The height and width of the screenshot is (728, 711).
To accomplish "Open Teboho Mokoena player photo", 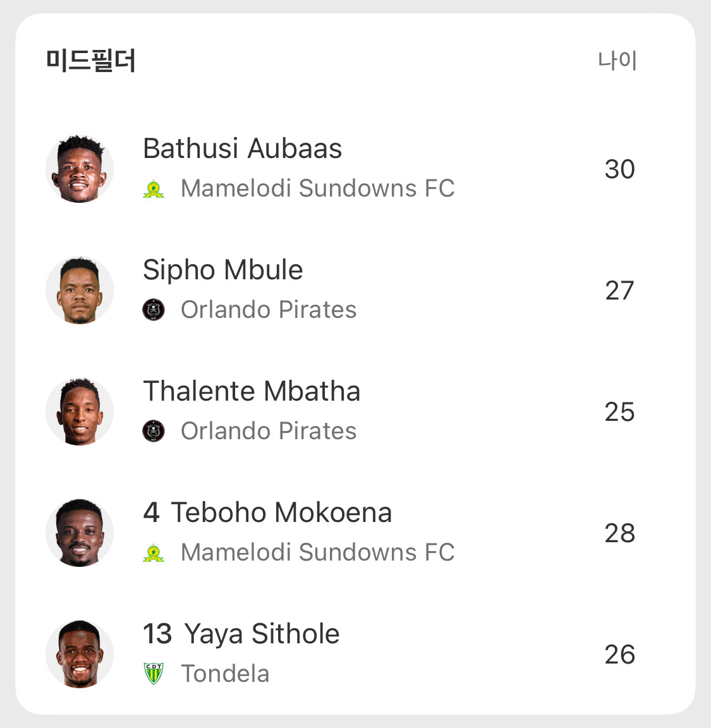I will (x=80, y=533).
